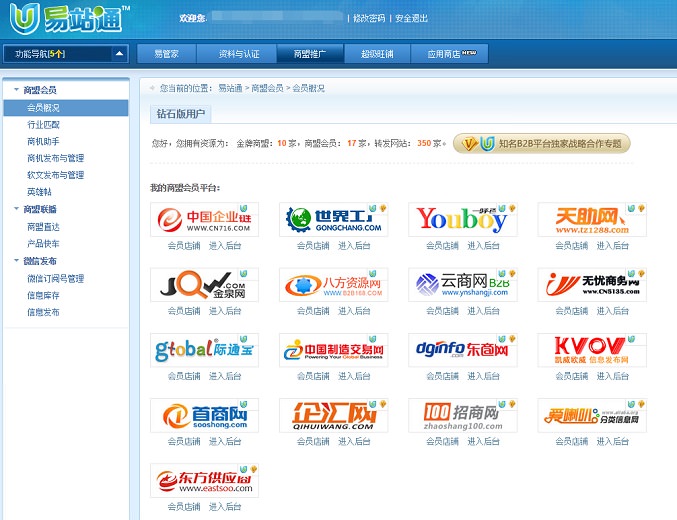Collapse the 商盟会员 sidebar section
The width and height of the screenshot is (677, 520).
point(16,89)
